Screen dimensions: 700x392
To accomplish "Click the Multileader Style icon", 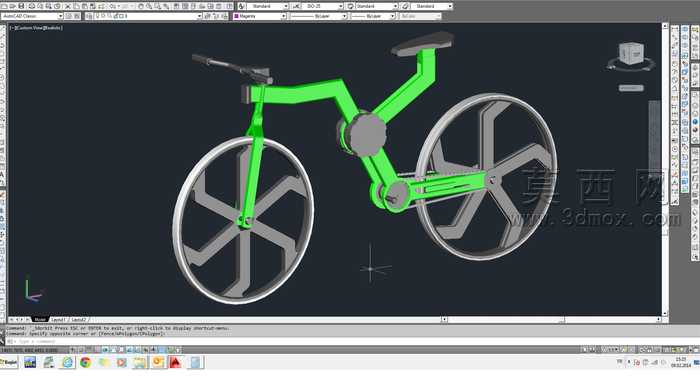I will (x=405, y=6).
